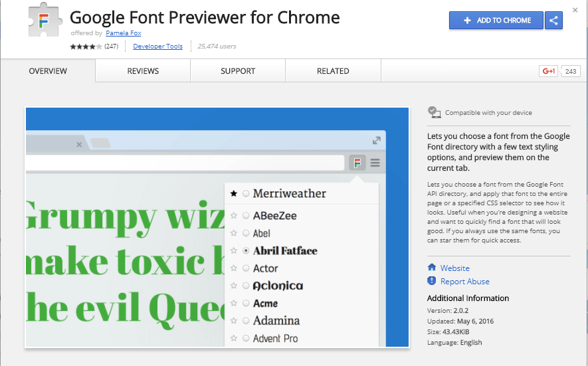Click the Compatible with your device text

point(488,112)
